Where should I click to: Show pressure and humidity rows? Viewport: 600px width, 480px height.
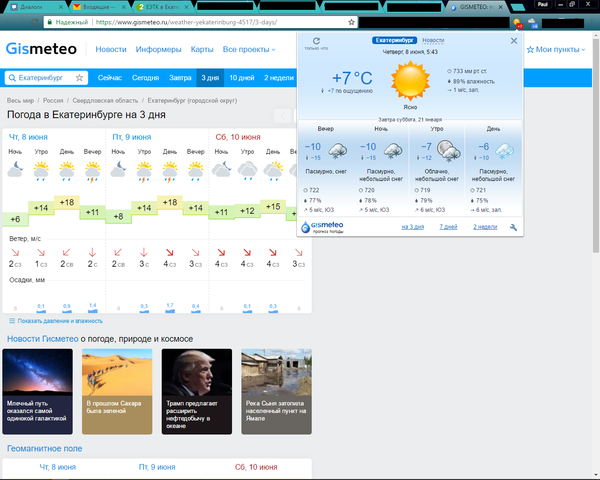[x=60, y=321]
